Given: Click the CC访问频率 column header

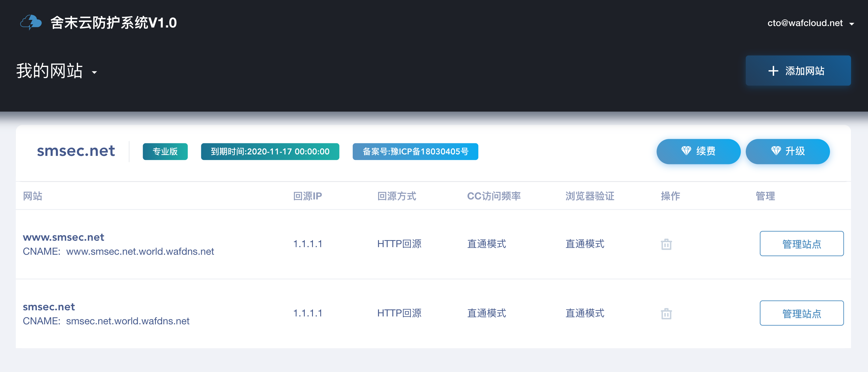Looking at the screenshot, I should point(494,196).
